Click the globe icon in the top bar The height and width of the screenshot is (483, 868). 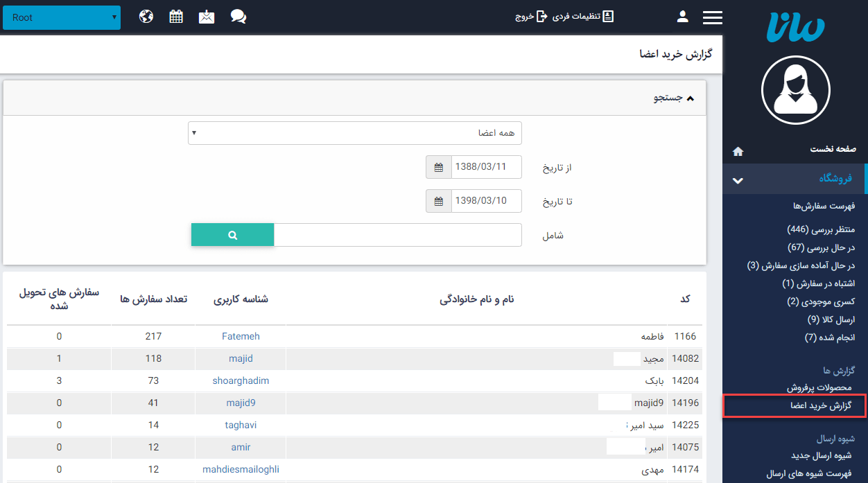[x=146, y=17]
